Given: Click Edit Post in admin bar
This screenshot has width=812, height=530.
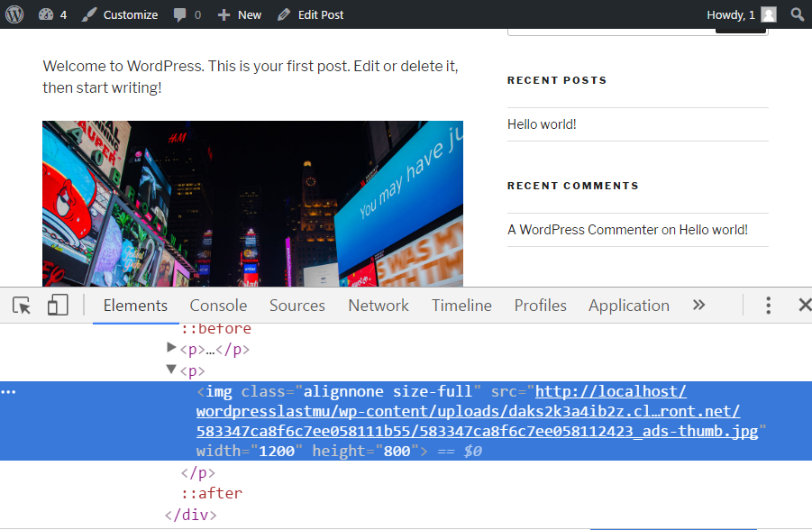Looking at the screenshot, I should [x=311, y=14].
